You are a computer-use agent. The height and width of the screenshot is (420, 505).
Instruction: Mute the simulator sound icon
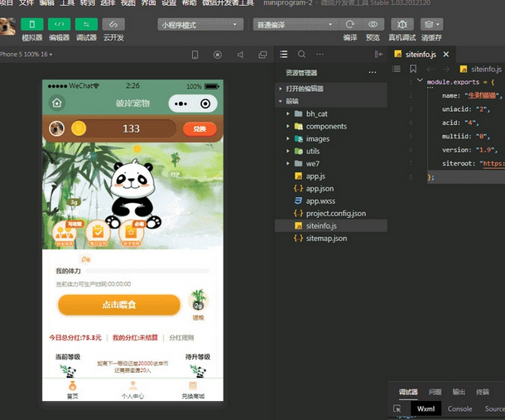click(x=240, y=55)
